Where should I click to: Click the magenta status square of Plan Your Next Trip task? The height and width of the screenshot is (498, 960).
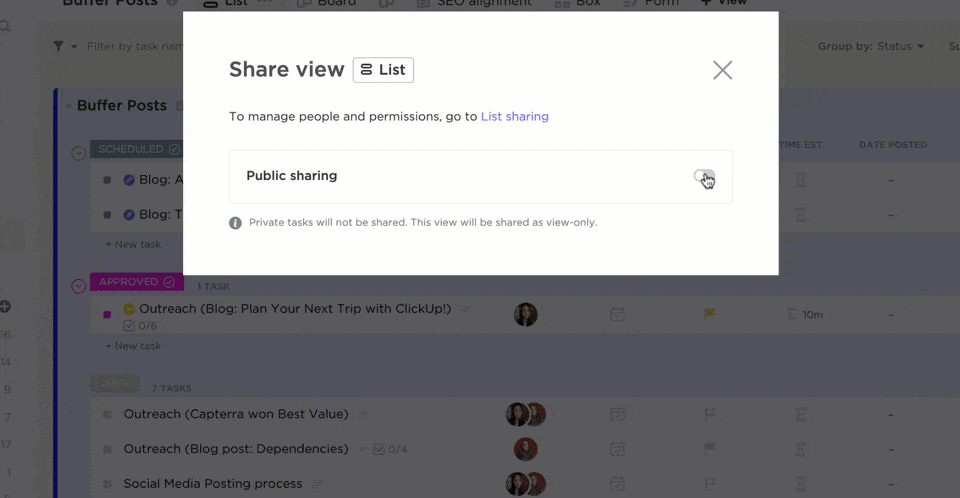(107, 314)
